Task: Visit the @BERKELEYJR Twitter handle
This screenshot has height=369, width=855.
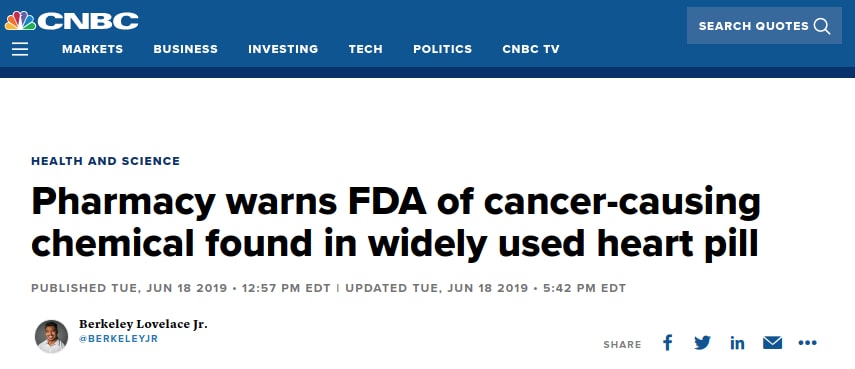Action: (118, 339)
